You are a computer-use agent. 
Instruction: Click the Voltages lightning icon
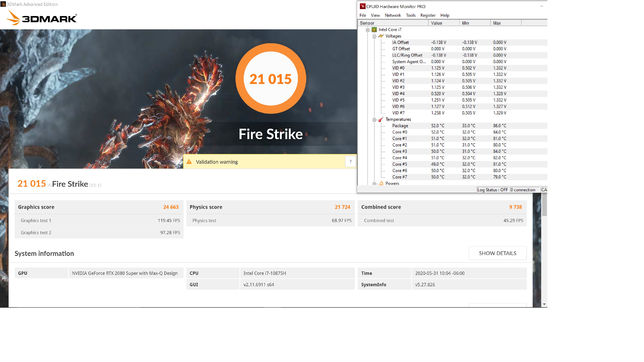tap(381, 36)
